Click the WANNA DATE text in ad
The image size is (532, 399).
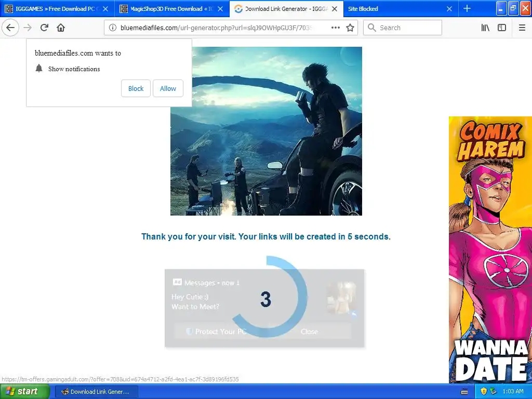pyautogui.click(x=491, y=361)
